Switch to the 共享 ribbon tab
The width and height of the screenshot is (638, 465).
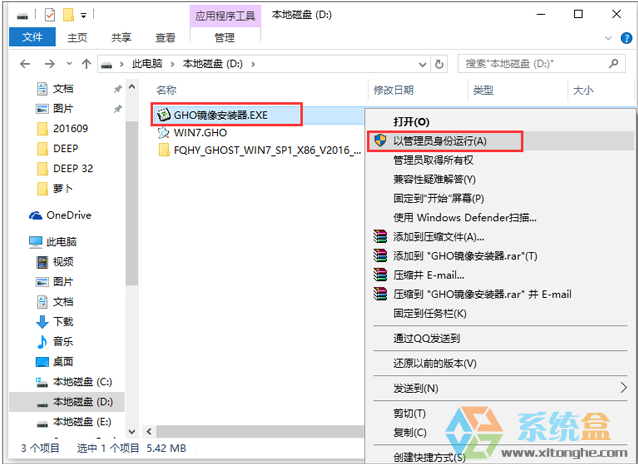pos(121,38)
